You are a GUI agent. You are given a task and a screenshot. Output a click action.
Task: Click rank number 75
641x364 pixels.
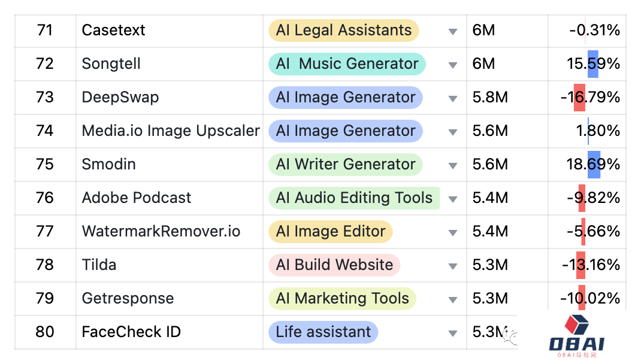pos(45,164)
